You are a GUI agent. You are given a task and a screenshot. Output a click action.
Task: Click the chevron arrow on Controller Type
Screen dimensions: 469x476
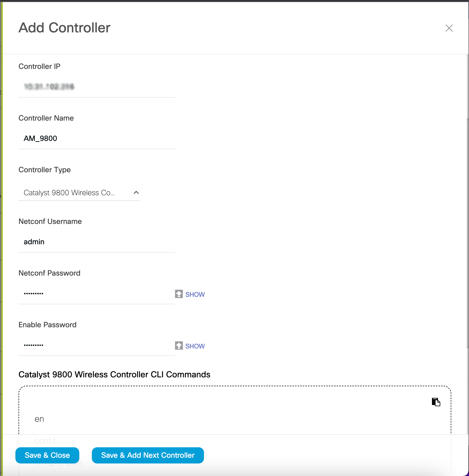click(x=136, y=193)
